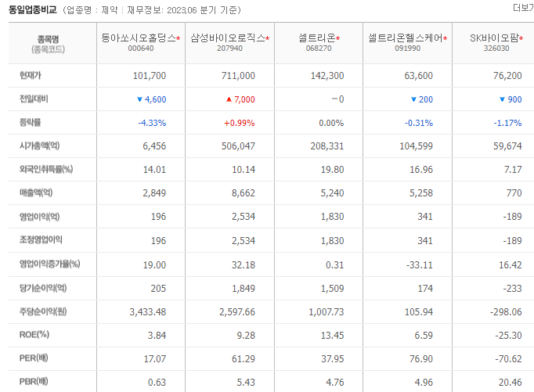Viewport: 534px width, 392px height.
Task: Click the 142,300 current price value
Action: pos(327,76)
